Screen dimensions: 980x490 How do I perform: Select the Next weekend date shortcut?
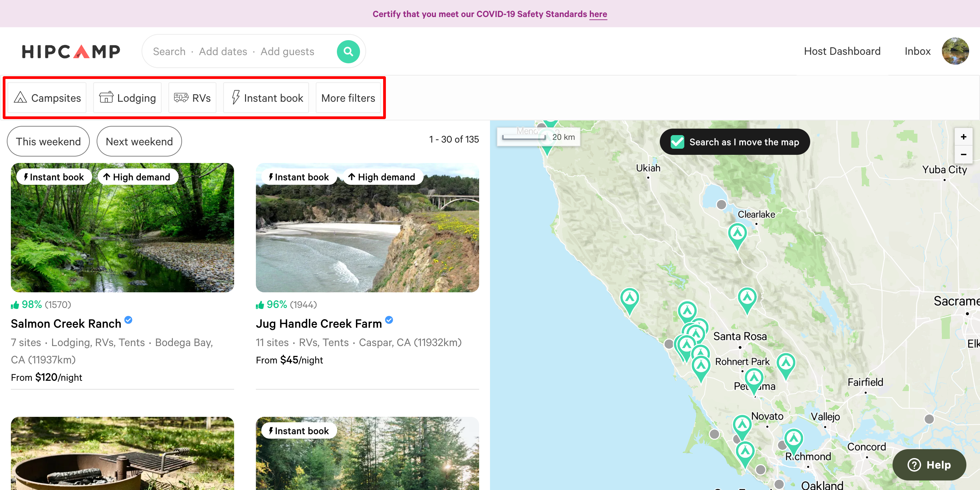pos(139,142)
